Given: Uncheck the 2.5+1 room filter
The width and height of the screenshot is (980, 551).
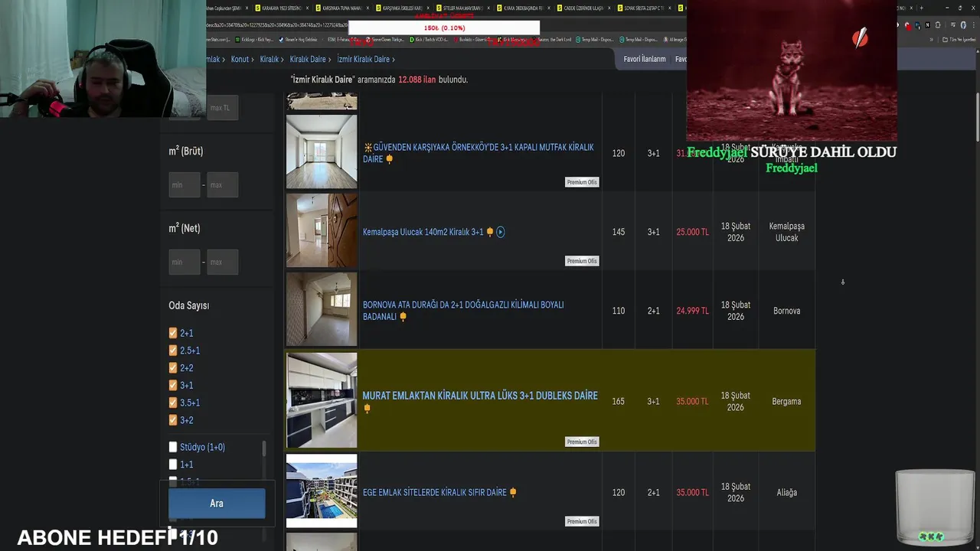Looking at the screenshot, I should click(173, 350).
